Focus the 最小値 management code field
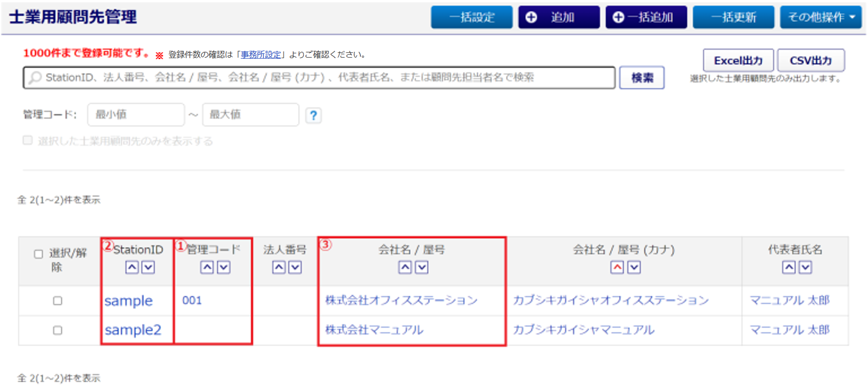The image size is (868, 391). [x=136, y=115]
